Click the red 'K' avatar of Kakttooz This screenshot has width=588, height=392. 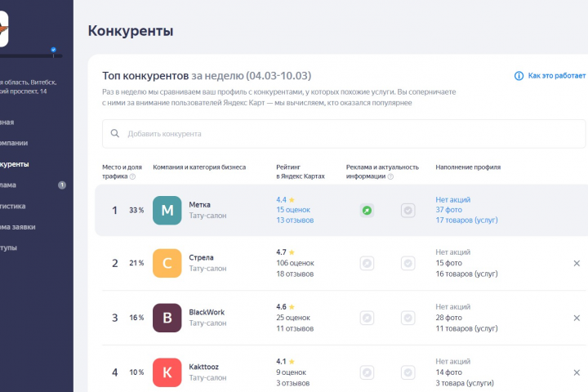pos(167,373)
